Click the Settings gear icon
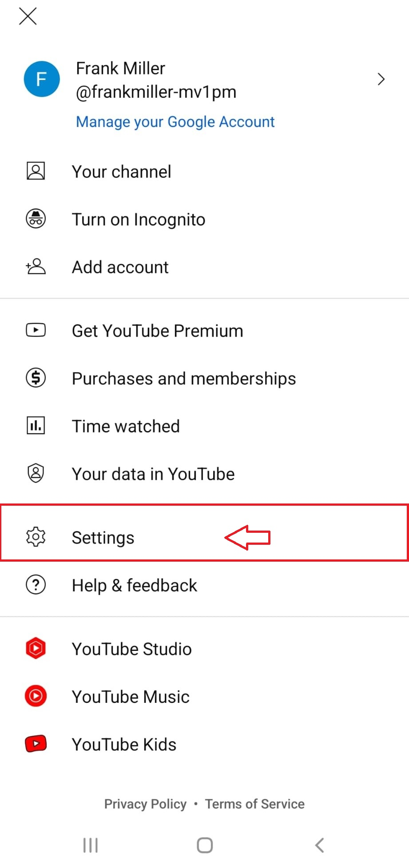Image resolution: width=409 pixels, height=868 pixels. [x=36, y=537]
